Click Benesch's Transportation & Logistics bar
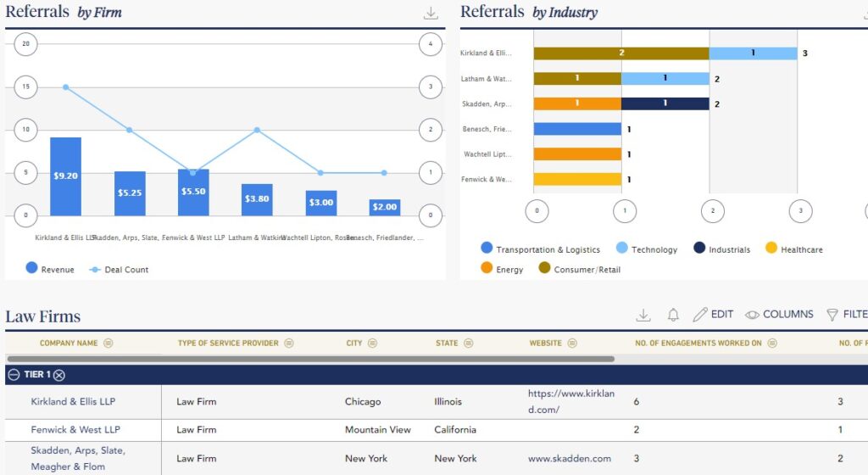This screenshot has width=868, height=475. coord(577,129)
